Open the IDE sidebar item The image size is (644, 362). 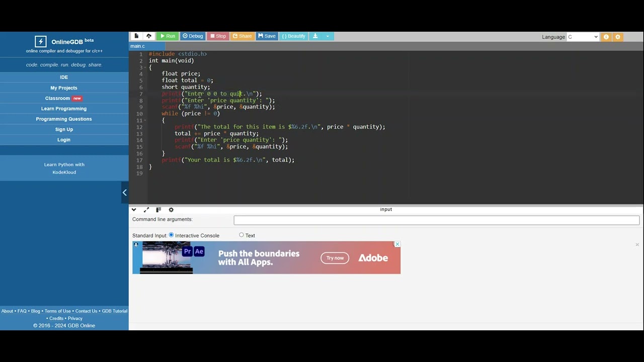[x=64, y=77]
